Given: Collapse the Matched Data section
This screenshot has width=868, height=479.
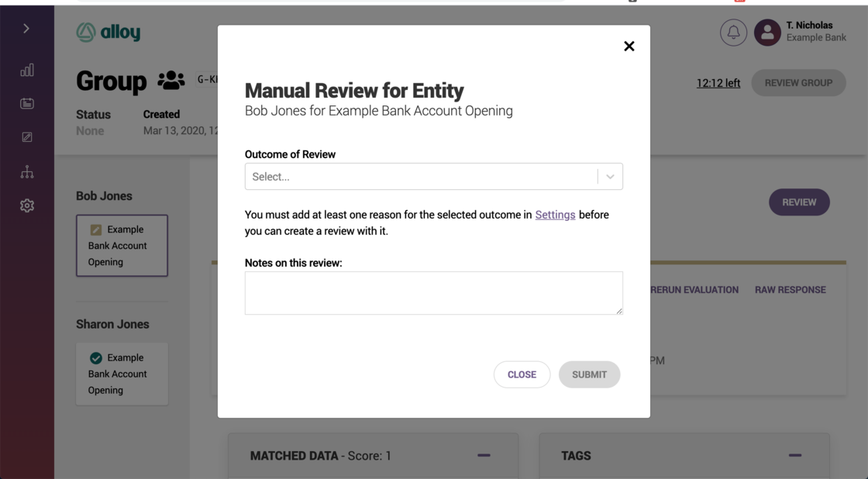Looking at the screenshot, I should [484, 457].
